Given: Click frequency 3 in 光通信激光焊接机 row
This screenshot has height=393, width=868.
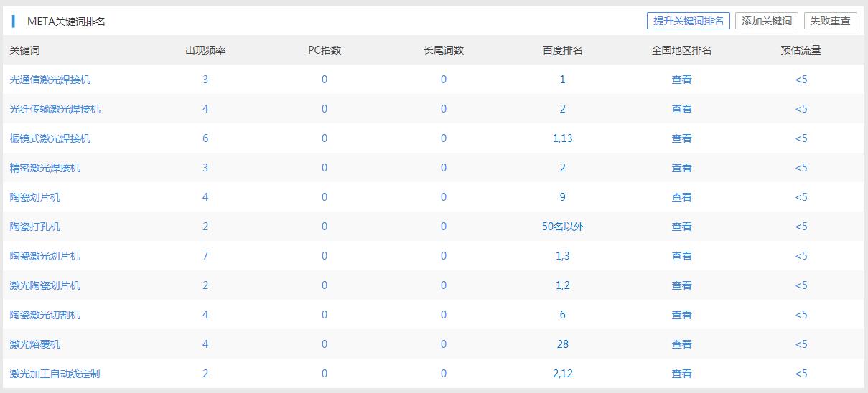Looking at the screenshot, I should pos(205,80).
